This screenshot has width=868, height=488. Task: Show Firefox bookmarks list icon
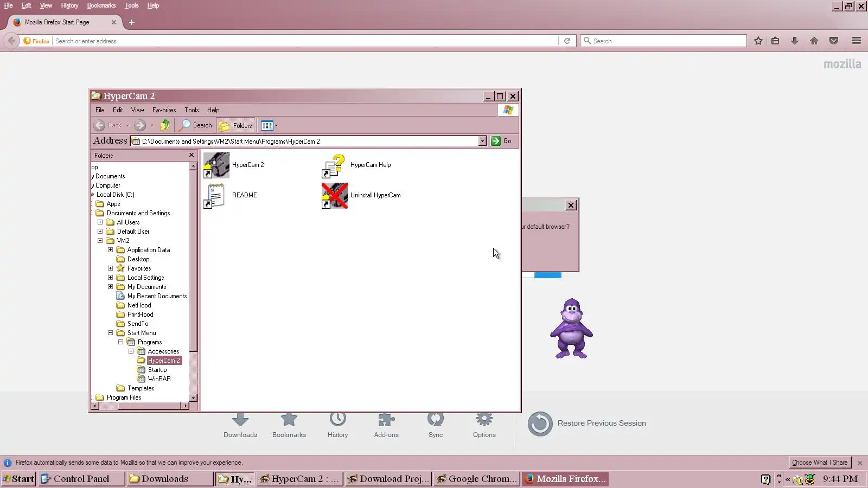(775, 41)
